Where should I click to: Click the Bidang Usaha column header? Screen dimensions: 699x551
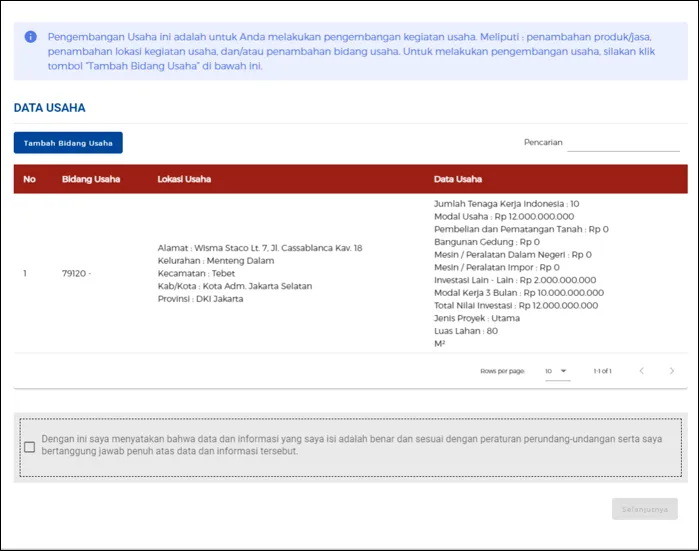point(91,179)
